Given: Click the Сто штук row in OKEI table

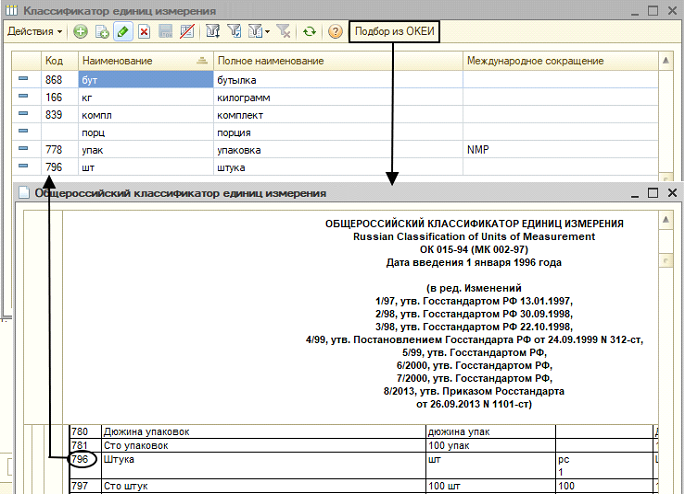Looking at the screenshot, I should coord(125,485).
